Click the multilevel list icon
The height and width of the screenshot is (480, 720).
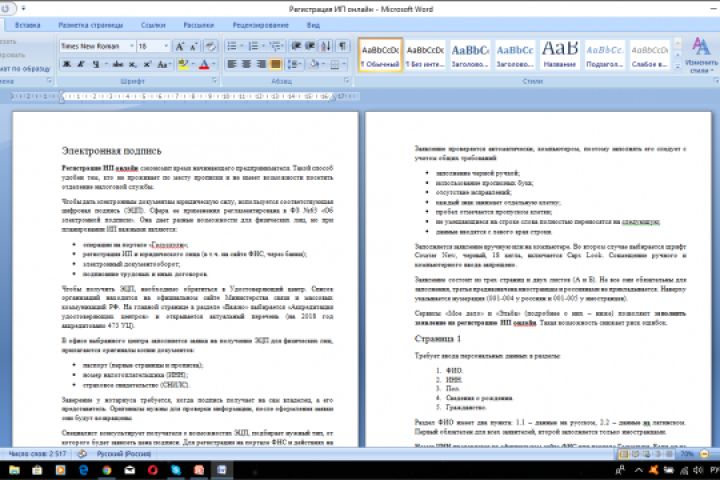275,46
